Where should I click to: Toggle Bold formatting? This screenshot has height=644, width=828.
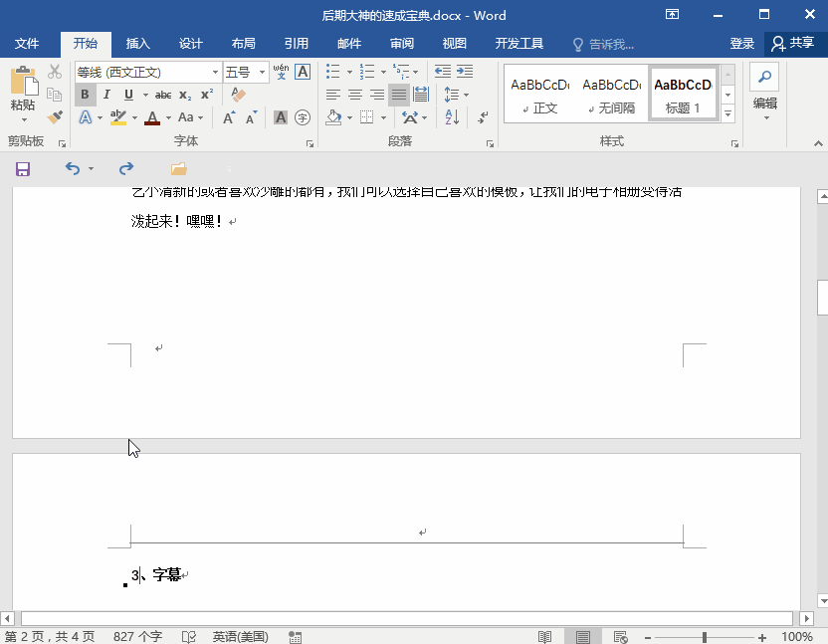[x=85, y=95]
